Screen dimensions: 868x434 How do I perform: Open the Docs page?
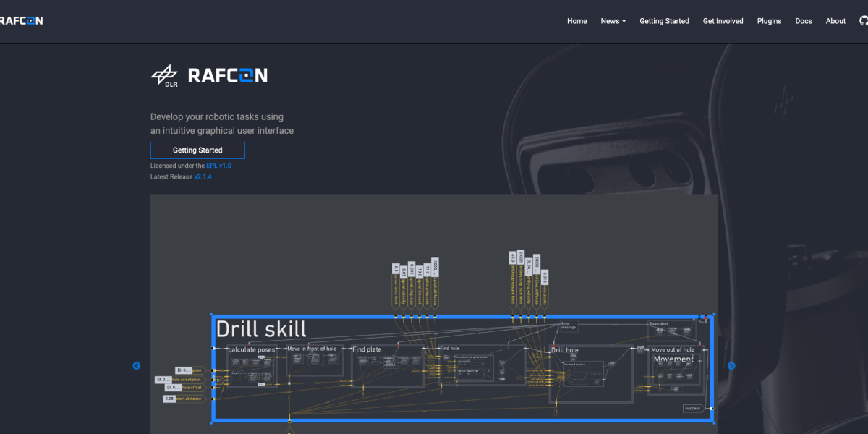tap(804, 21)
